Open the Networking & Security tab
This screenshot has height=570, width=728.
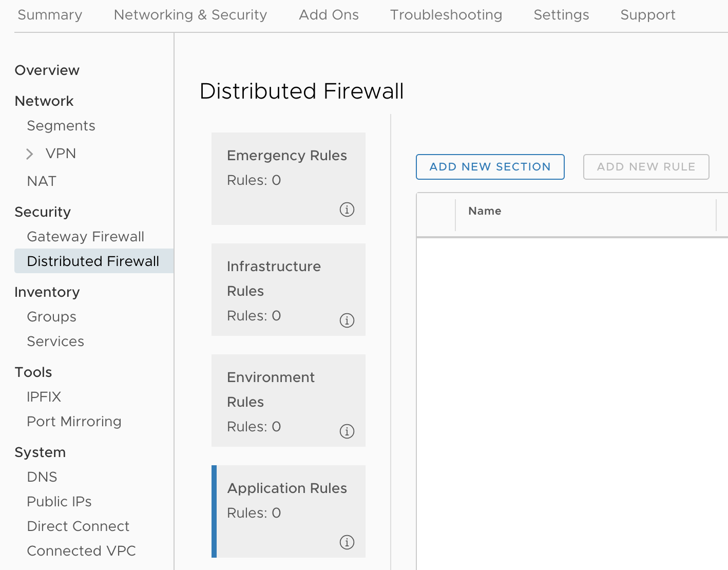pyautogui.click(x=190, y=15)
